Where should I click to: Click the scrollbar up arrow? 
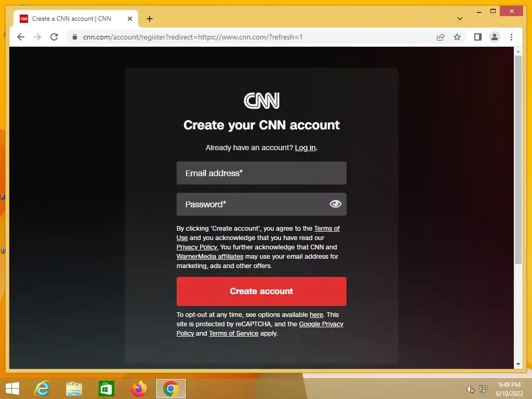click(518, 51)
